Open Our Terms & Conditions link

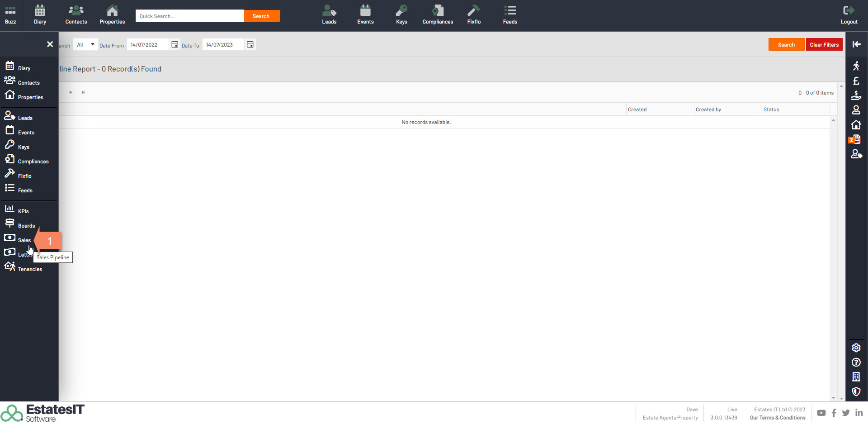click(777, 418)
